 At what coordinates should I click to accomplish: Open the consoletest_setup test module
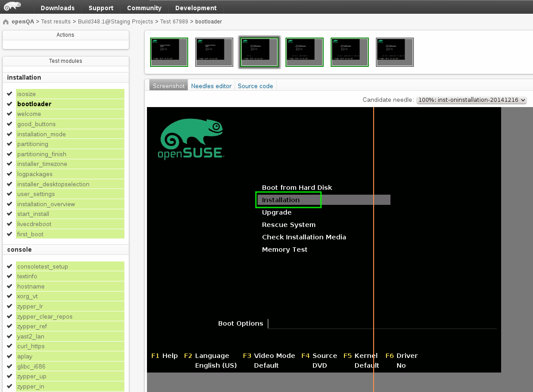coord(70,266)
